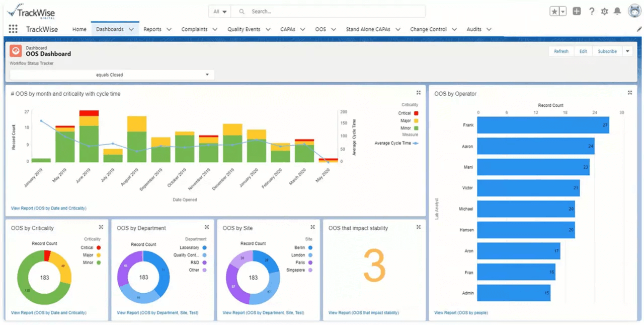Expand the OOS by Criticality chart
Viewport: 644px width, 325px height.
click(101, 227)
